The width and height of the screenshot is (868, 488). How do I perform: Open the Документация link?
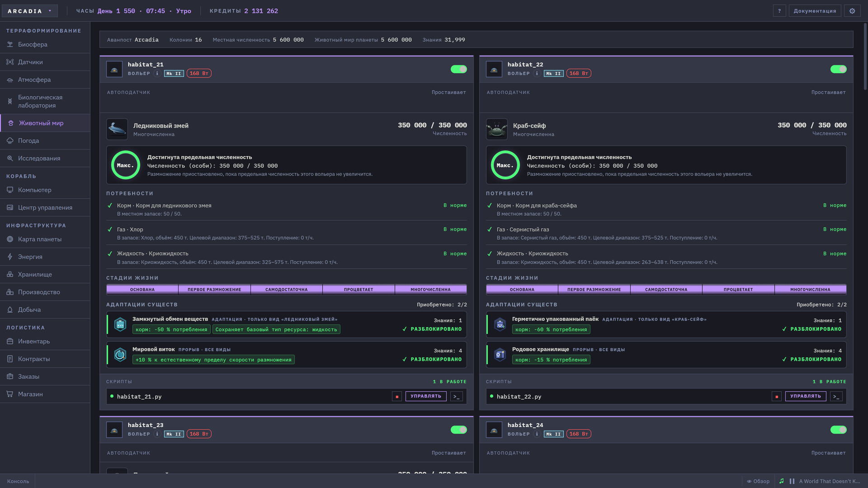pos(815,11)
